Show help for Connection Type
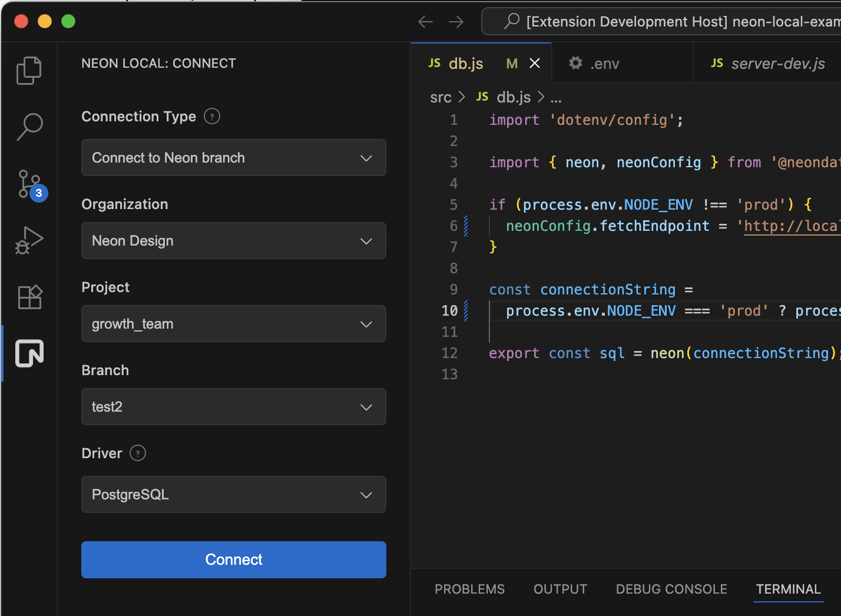Screen dimensions: 841x616 212,117
